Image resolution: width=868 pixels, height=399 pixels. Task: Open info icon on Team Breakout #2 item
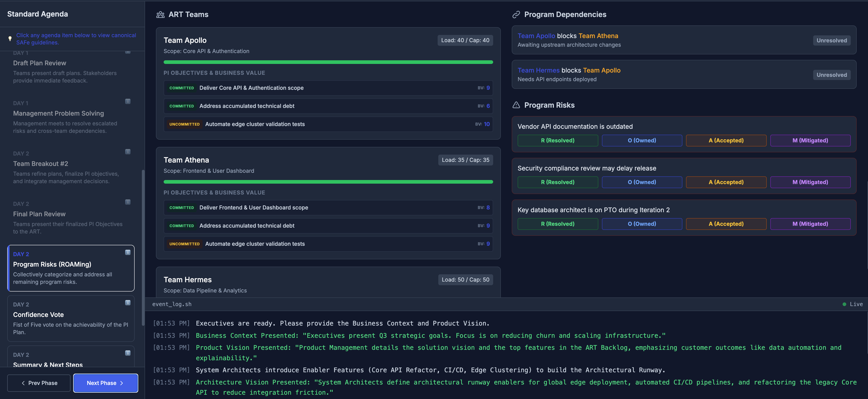(128, 152)
